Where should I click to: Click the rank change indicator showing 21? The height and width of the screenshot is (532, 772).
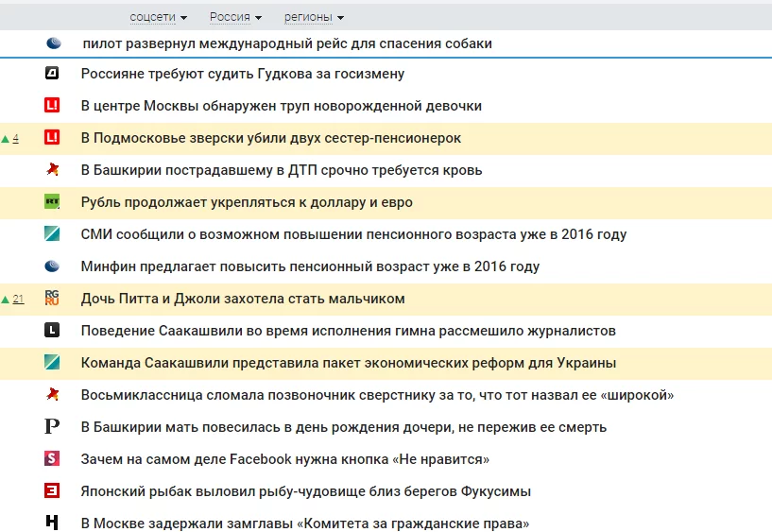coord(13,300)
